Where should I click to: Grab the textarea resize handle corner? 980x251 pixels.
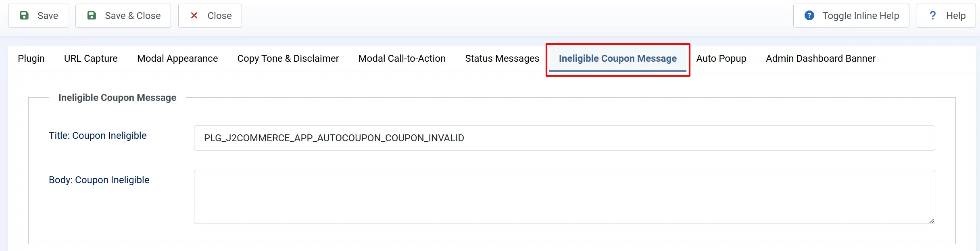click(932, 220)
